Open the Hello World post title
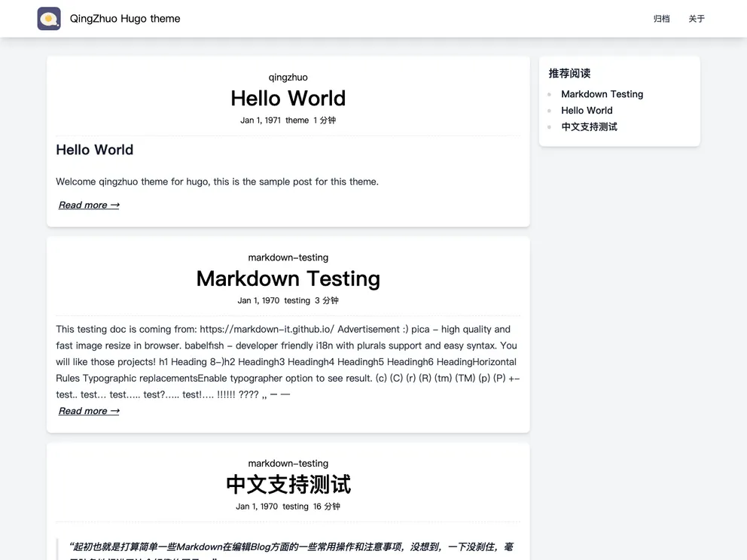747x560 pixels. 288,99
